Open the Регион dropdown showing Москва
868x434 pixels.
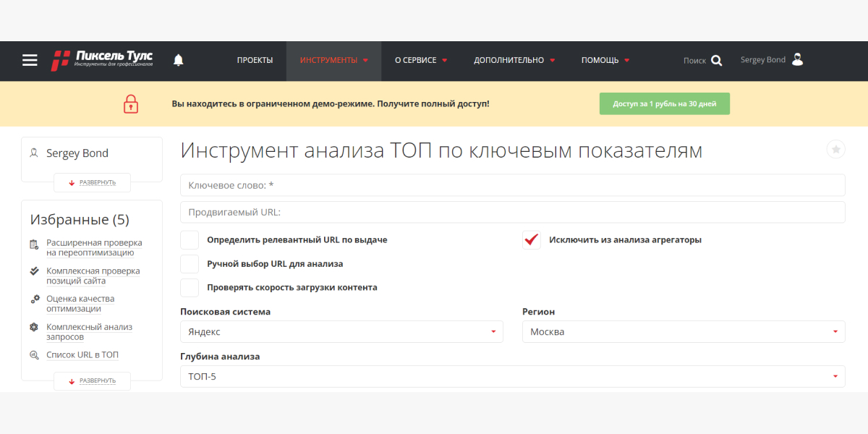click(x=684, y=332)
